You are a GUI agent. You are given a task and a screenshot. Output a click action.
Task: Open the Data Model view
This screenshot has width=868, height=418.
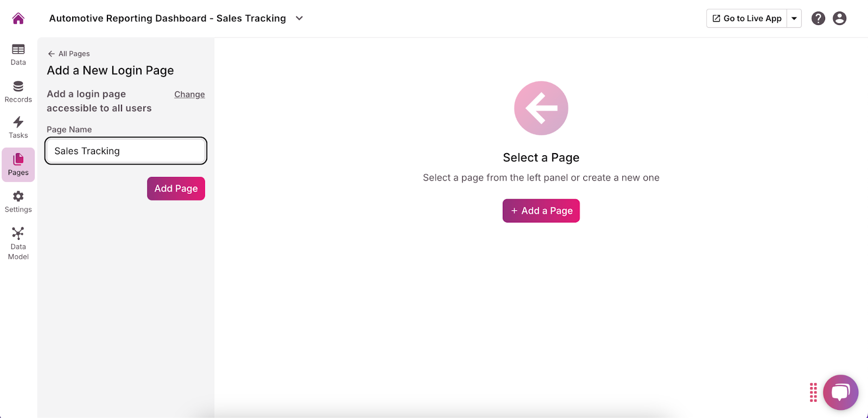[18, 243]
